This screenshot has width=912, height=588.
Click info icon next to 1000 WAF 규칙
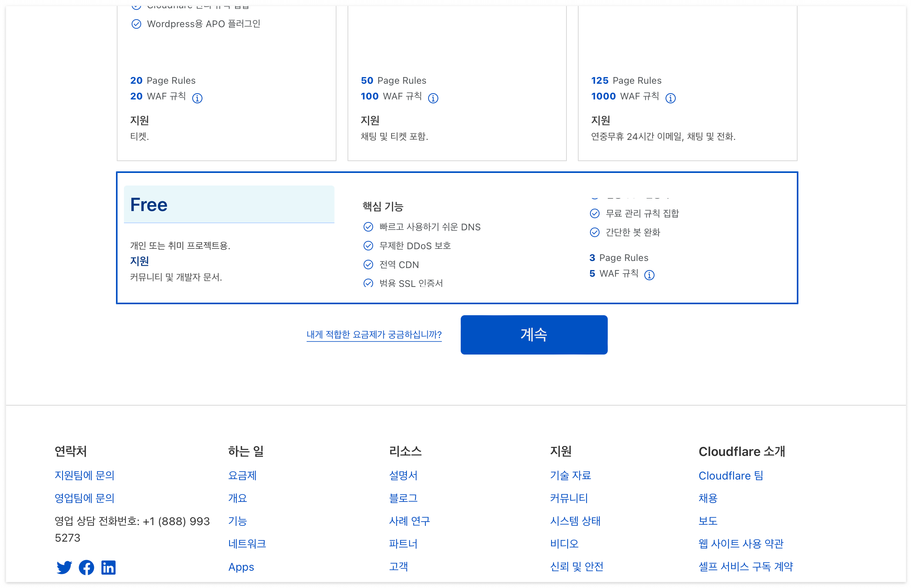tap(671, 98)
